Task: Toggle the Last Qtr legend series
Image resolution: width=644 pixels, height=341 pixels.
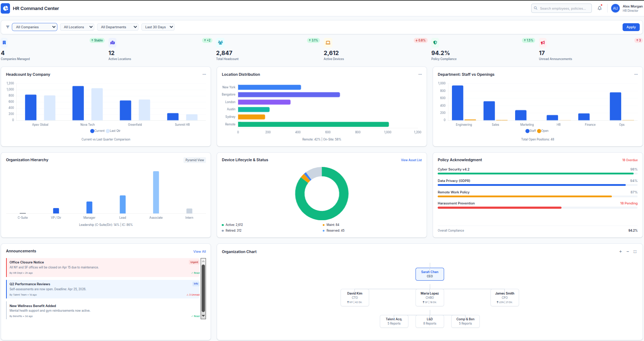Action: 113,131
